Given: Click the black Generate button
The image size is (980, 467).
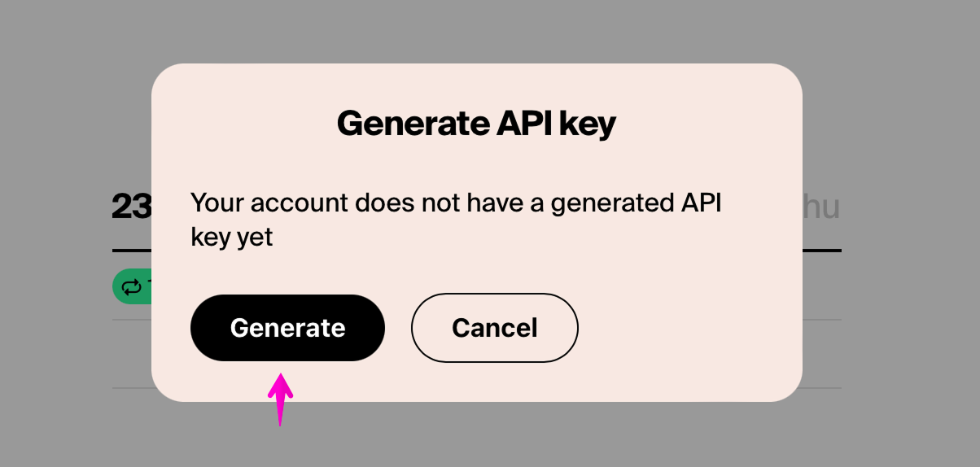Looking at the screenshot, I should 287,328.
